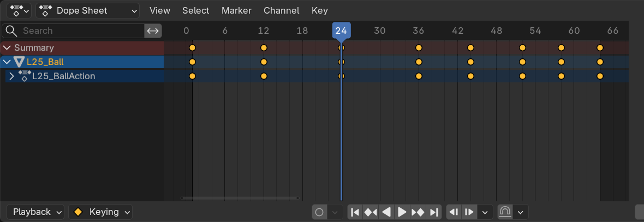The image size is (644, 222).
Task: Open the Select menu
Action: point(195,11)
